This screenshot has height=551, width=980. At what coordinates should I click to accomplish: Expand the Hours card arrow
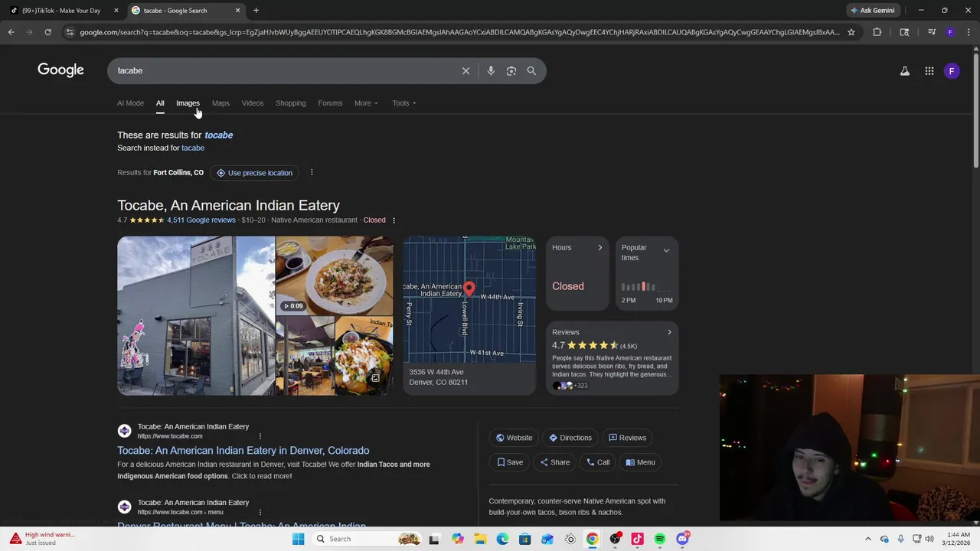(x=599, y=248)
